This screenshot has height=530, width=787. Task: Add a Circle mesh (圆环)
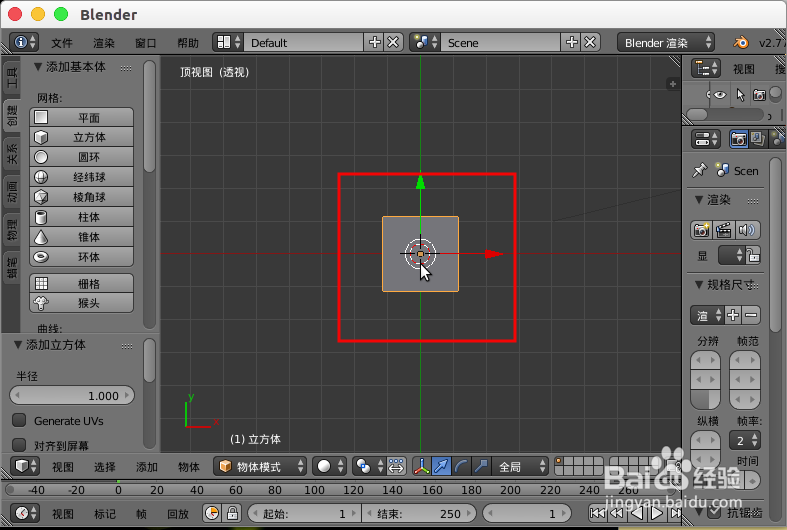coord(82,157)
